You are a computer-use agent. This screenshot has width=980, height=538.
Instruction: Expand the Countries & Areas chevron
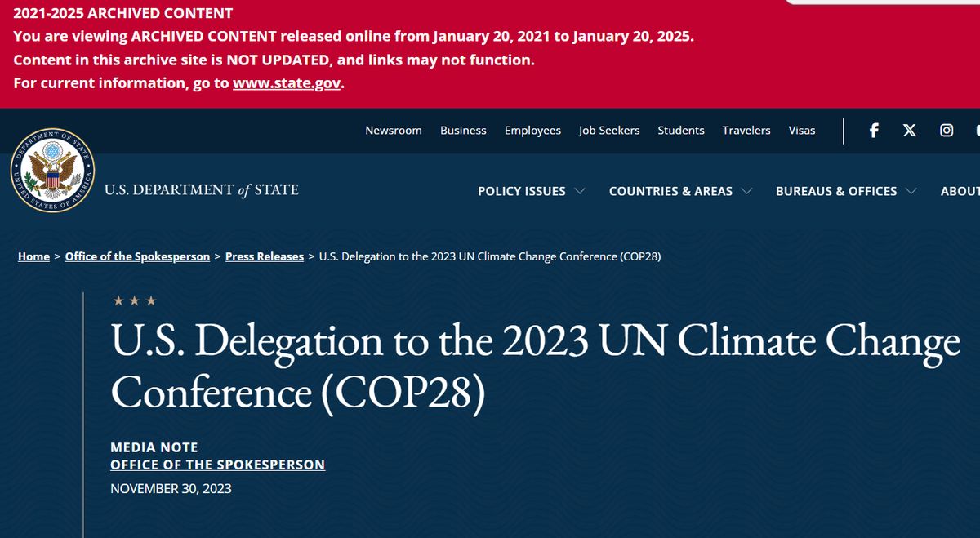(x=746, y=191)
